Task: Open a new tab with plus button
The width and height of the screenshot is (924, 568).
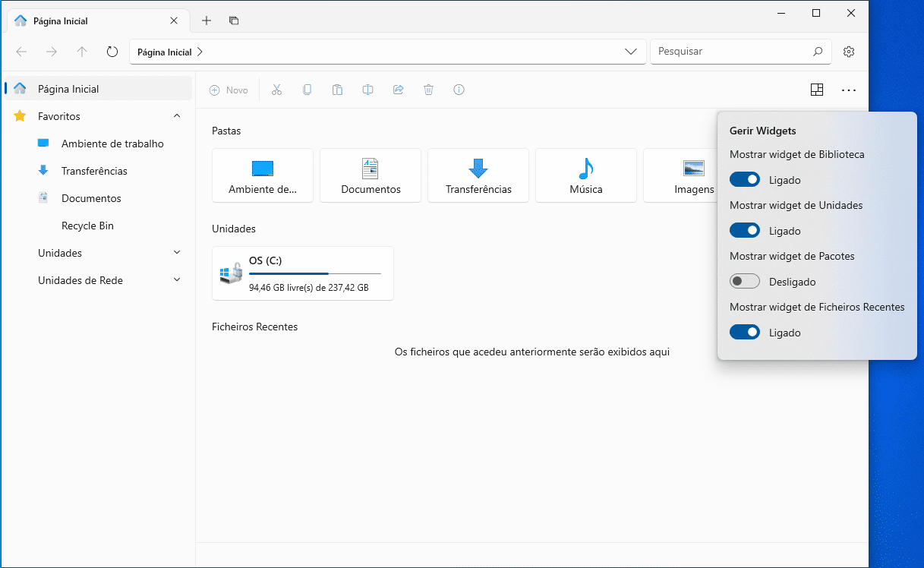Action: point(207,21)
